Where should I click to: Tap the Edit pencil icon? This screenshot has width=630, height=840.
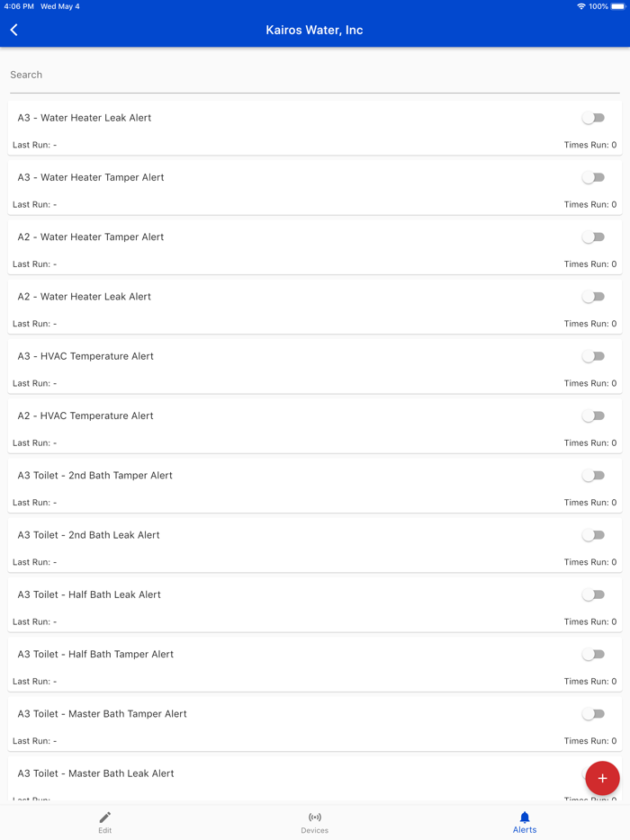(105, 818)
